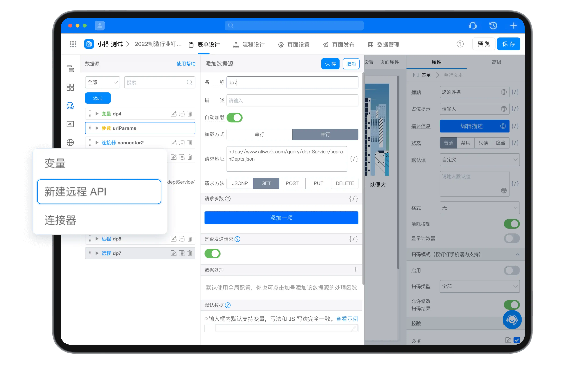Select POST as the request method
The height and width of the screenshot is (392, 586).
point(292,183)
